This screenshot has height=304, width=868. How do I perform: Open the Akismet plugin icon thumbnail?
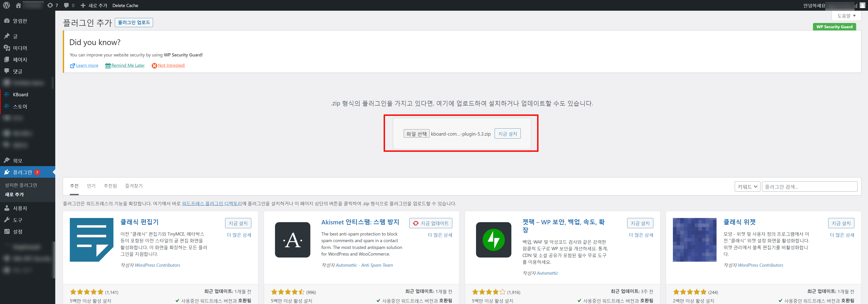(292, 240)
